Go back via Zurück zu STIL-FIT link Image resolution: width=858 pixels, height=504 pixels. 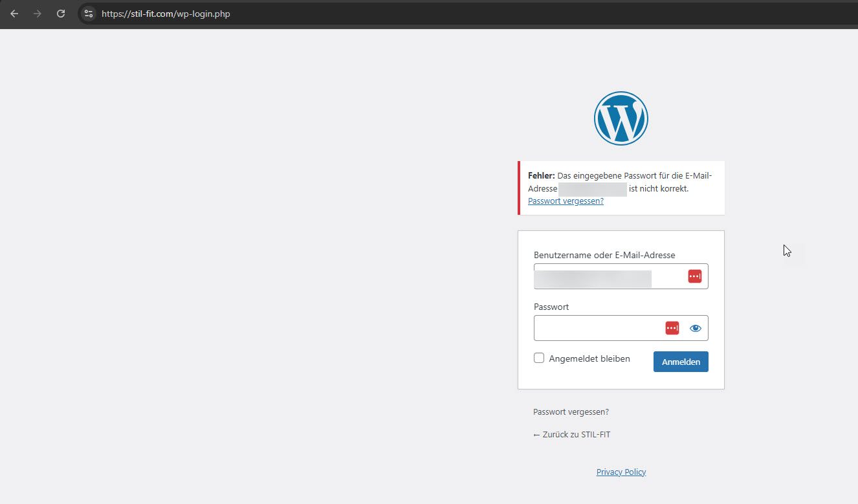[571, 435]
